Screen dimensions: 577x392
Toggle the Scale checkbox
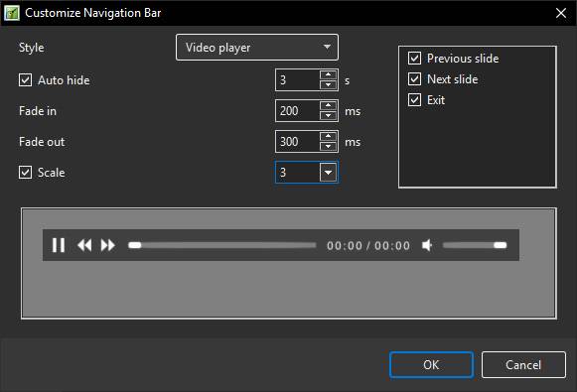pos(25,172)
